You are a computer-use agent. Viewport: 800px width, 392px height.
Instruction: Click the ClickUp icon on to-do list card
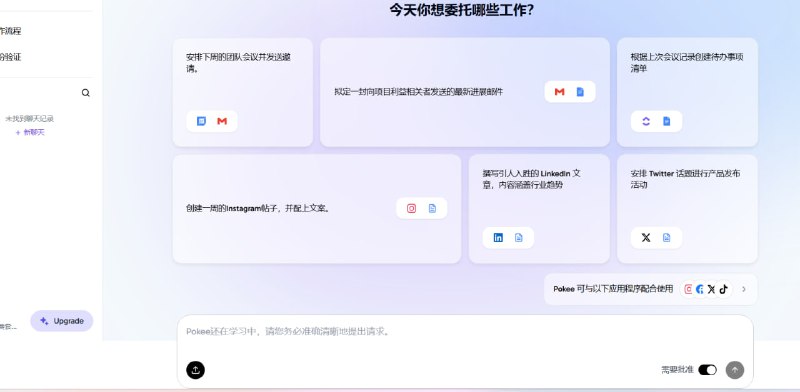[x=646, y=121]
